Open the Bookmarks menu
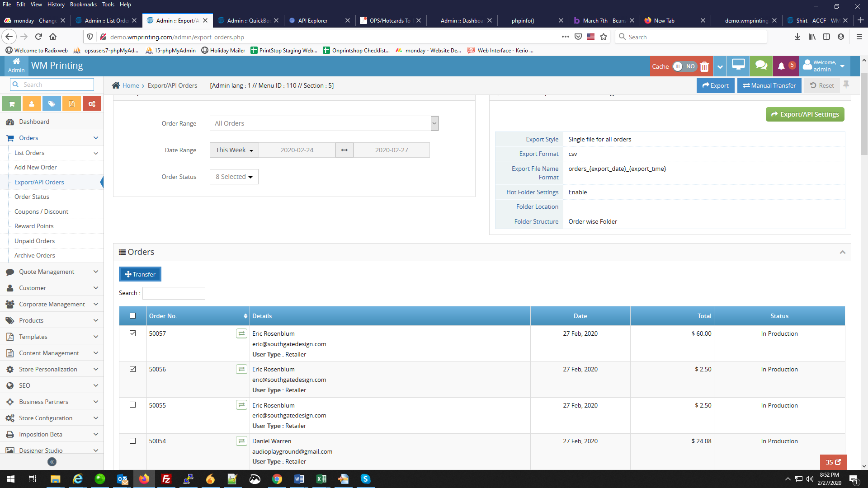The image size is (868, 488). click(83, 5)
